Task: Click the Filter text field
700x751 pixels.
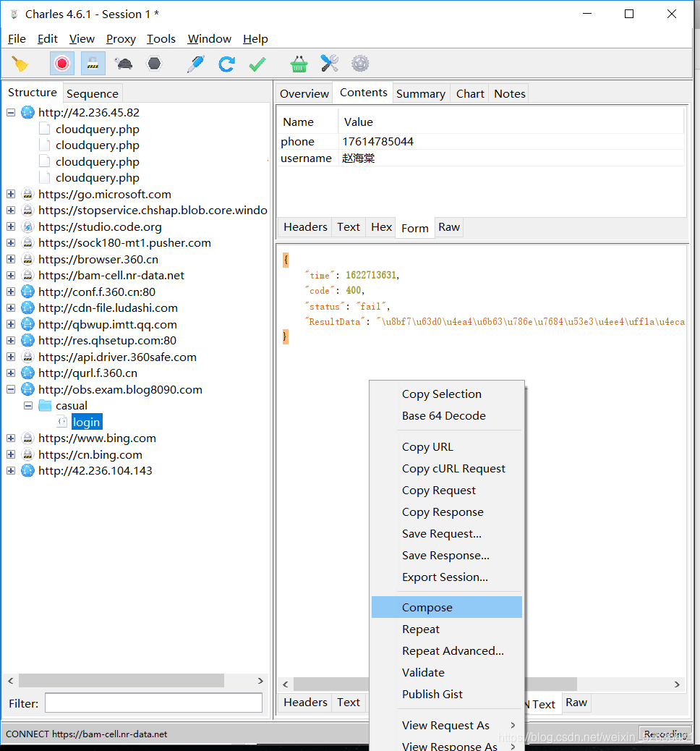Action: pyautogui.click(x=154, y=703)
